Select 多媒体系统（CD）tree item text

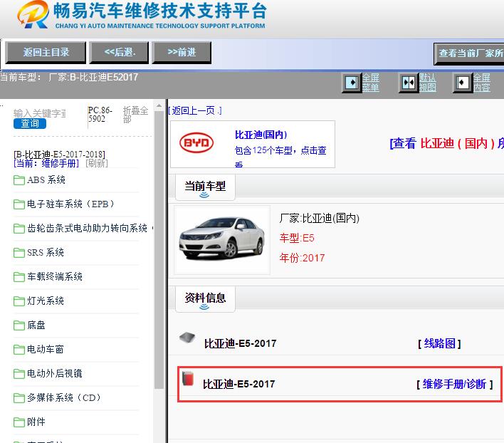click(x=64, y=398)
